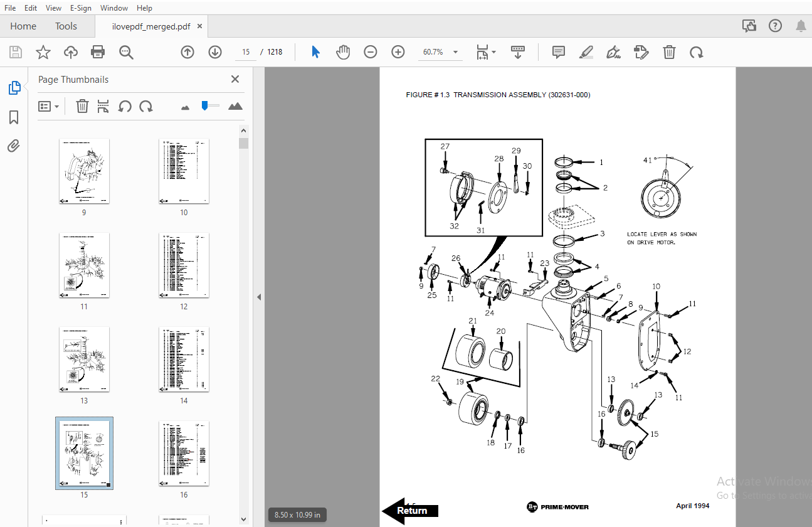The width and height of the screenshot is (812, 527).
Task: Select the page 15 thumbnail
Action: click(x=84, y=453)
